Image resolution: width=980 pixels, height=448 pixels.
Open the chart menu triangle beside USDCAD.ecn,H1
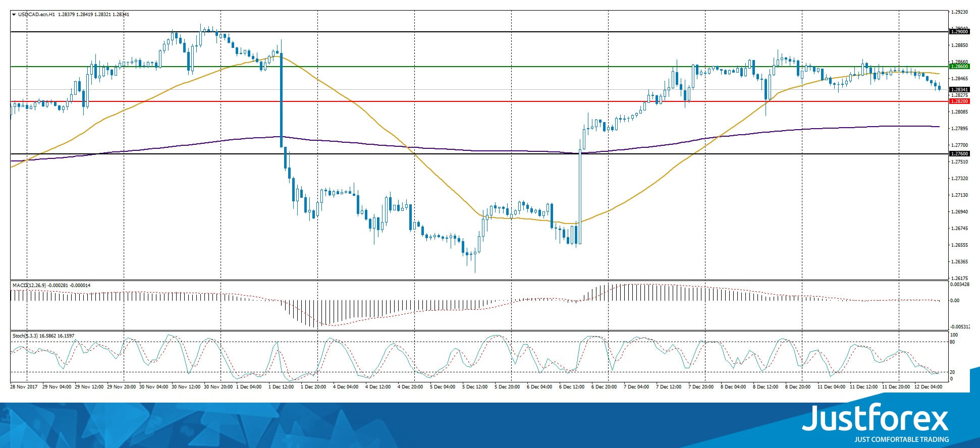(x=14, y=15)
